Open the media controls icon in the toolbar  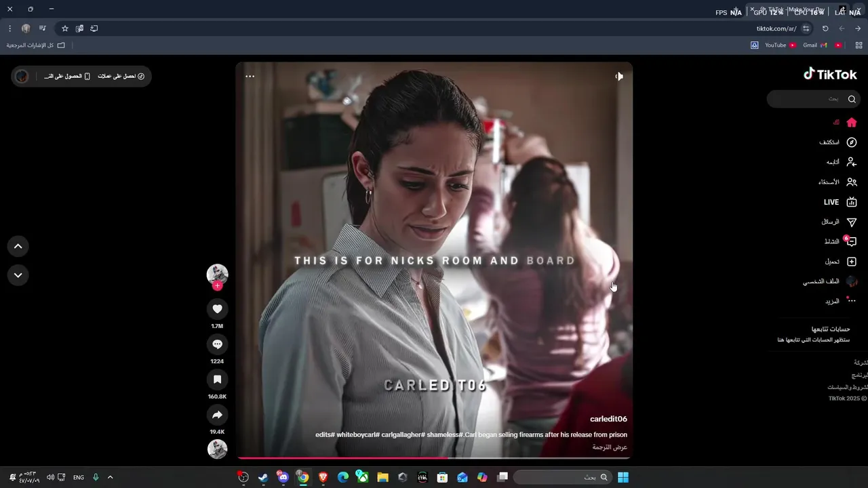(43, 28)
